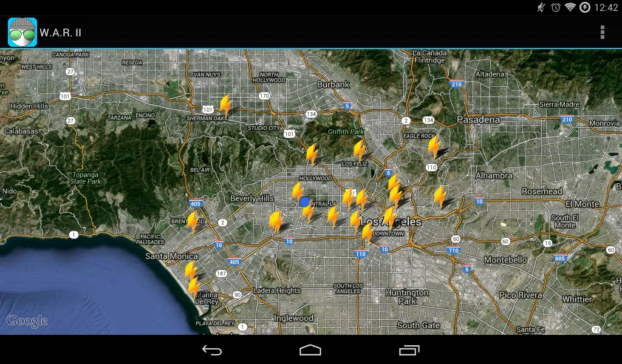622x364 pixels.
Task: Tap the muted sound status icon
Action: [541, 7]
